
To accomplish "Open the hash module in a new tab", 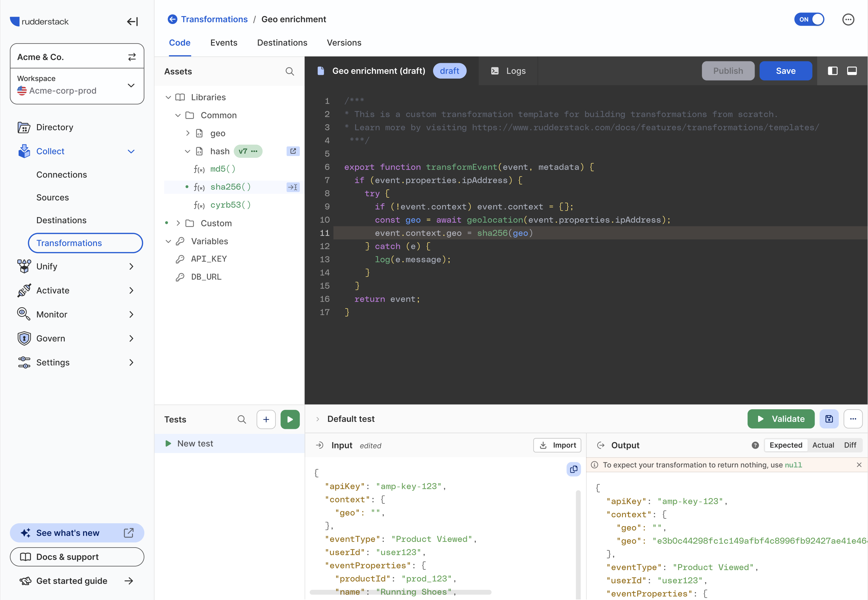I will coord(293,151).
